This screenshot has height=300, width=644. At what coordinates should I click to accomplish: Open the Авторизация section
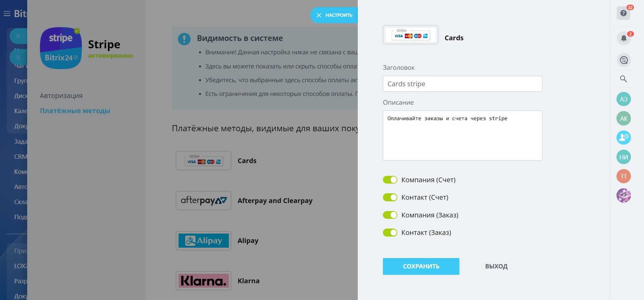point(61,96)
